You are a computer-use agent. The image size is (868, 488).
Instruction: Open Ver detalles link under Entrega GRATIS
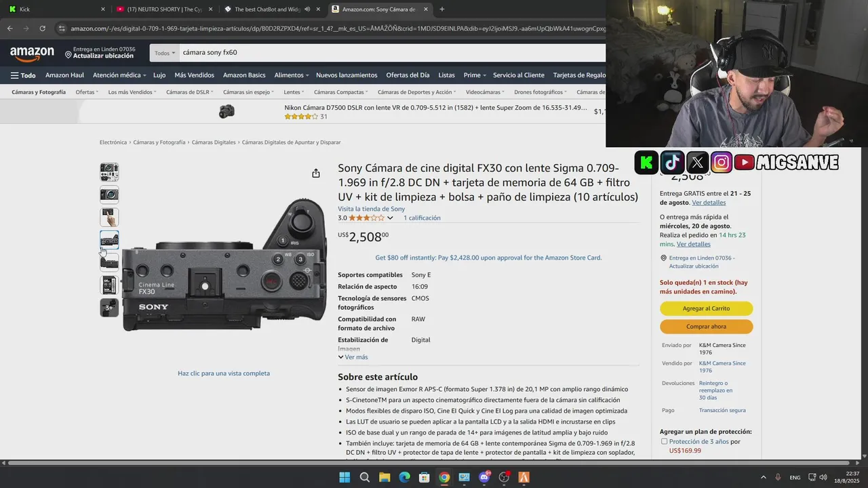tap(709, 203)
